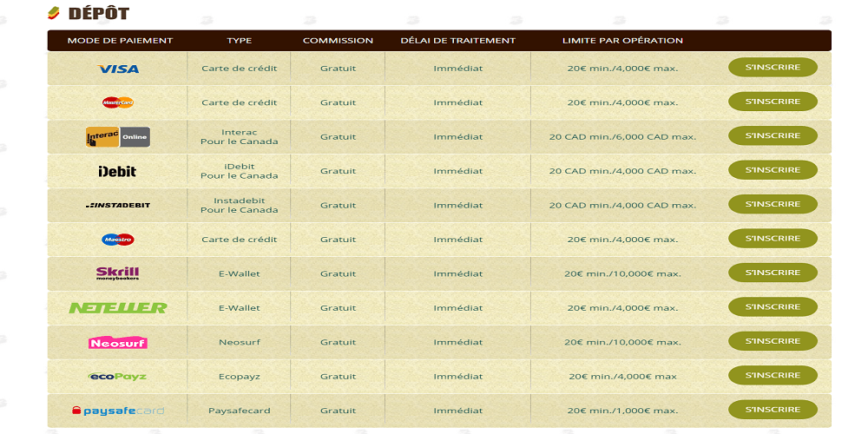Click 'Carte de crédit' in the Maestro row
This screenshot has height=434, width=868.
point(240,240)
